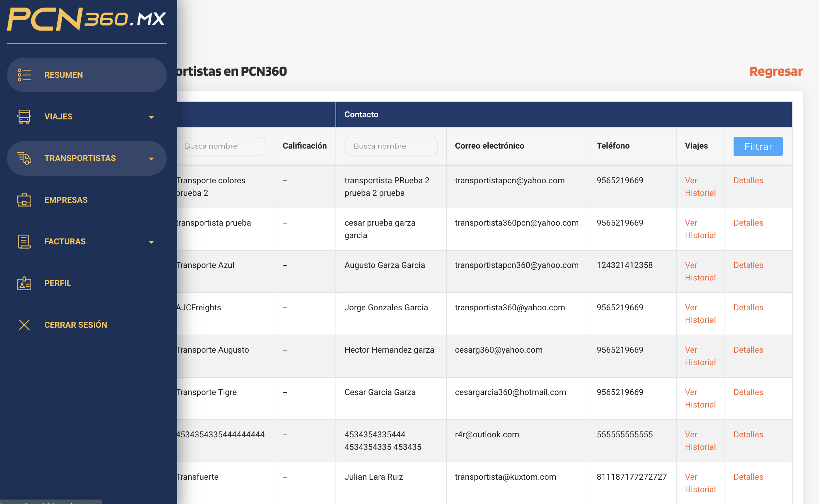Select email transportista360pcn@yahoo.com
819x504 pixels.
click(516, 223)
